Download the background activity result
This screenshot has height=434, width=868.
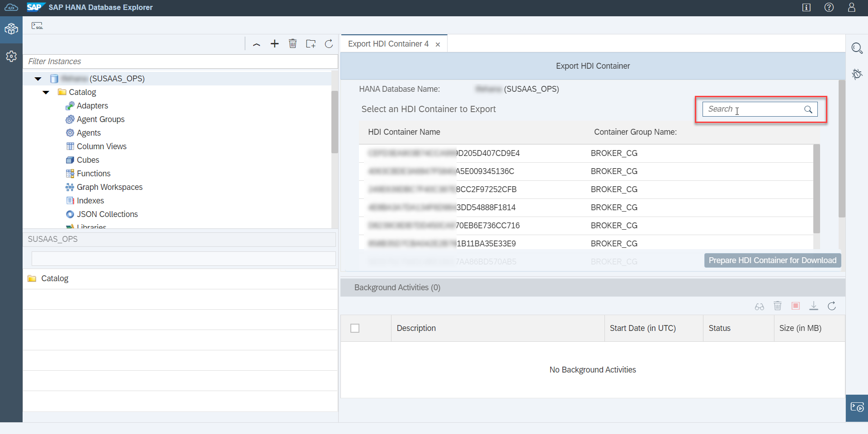[814, 306]
